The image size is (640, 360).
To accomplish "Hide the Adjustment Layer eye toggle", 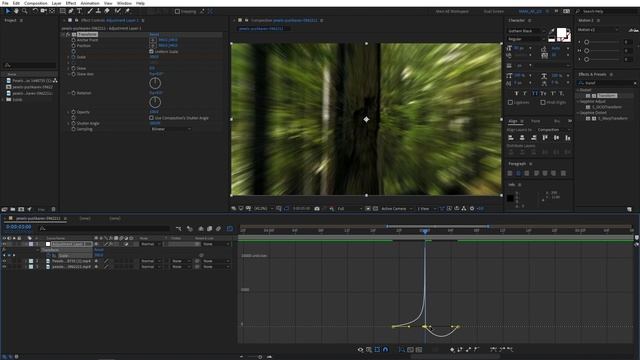I will tap(4, 244).
